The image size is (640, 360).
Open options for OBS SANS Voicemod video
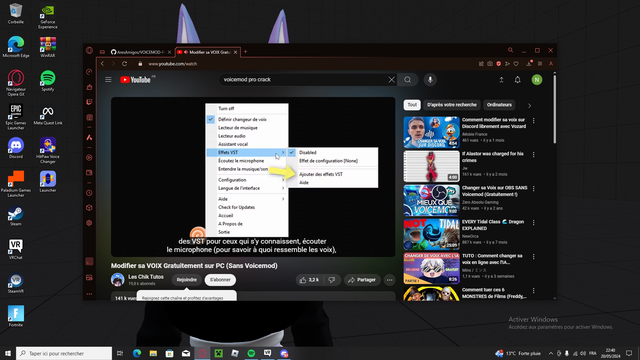point(533,189)
